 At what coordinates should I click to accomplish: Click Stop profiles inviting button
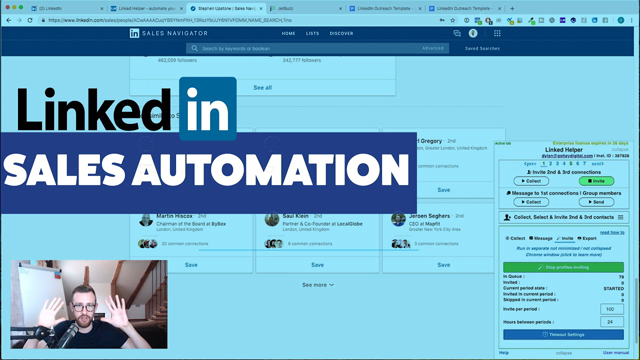(x=563, y=267)
